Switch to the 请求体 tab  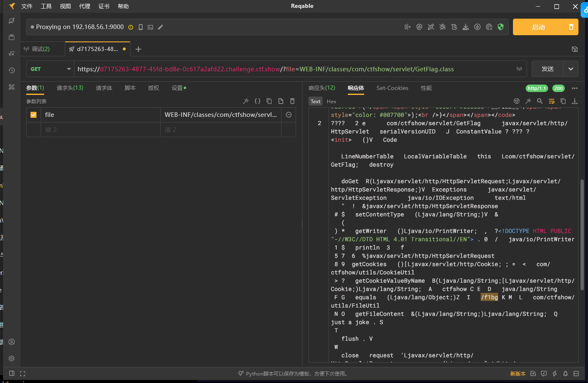[x=104, y=88]
